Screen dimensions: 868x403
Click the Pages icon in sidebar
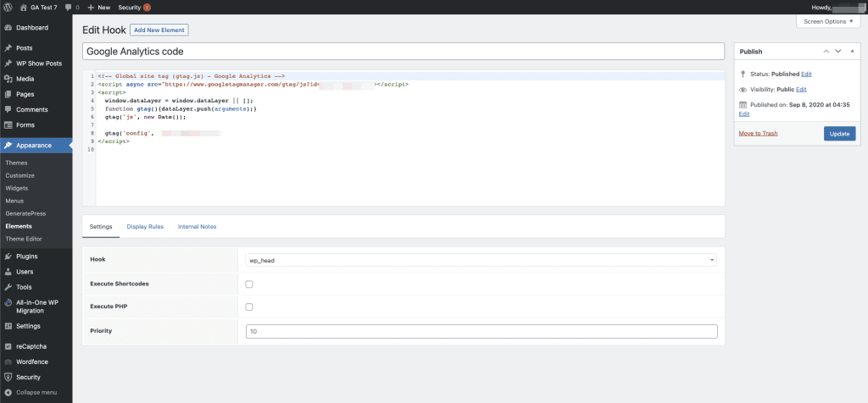(x=8, y=95)
